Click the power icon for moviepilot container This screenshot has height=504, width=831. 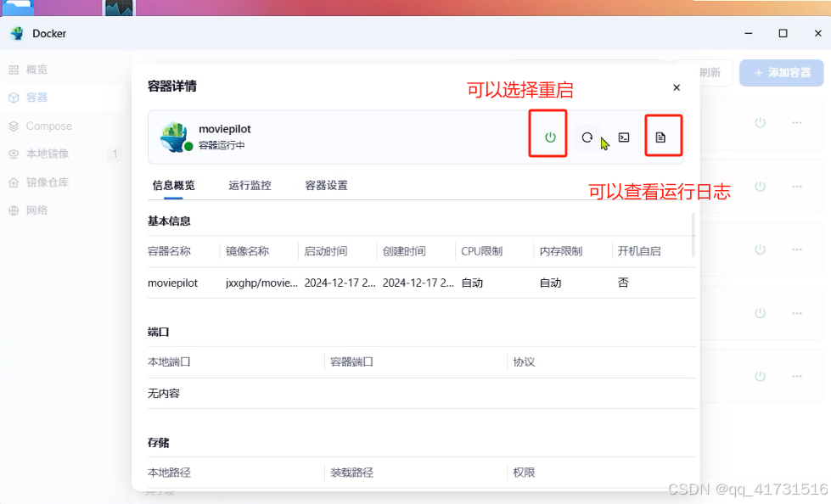coord(550,137)
